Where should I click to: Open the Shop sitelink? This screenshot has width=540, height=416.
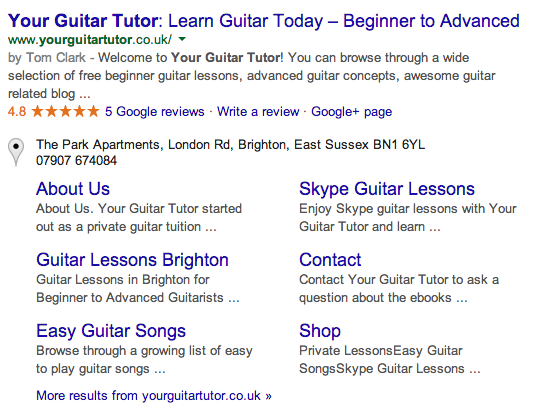pos(320,331)
